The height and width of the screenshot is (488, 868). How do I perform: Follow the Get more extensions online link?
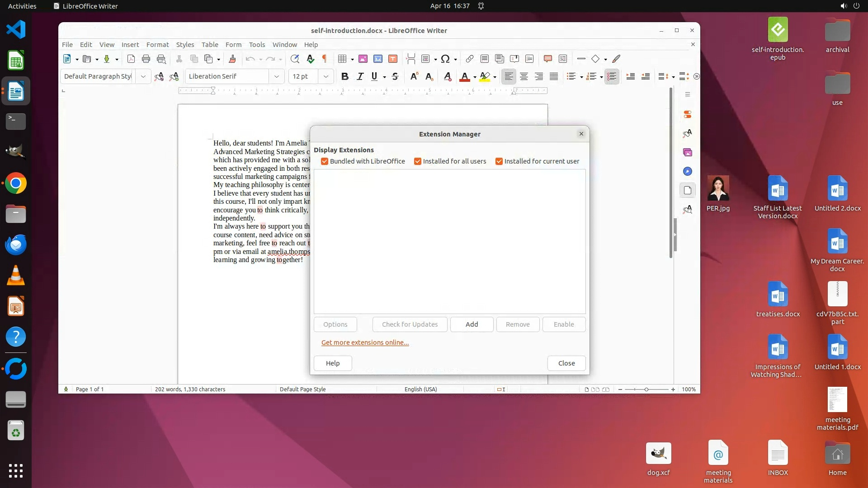coord(365,343)
